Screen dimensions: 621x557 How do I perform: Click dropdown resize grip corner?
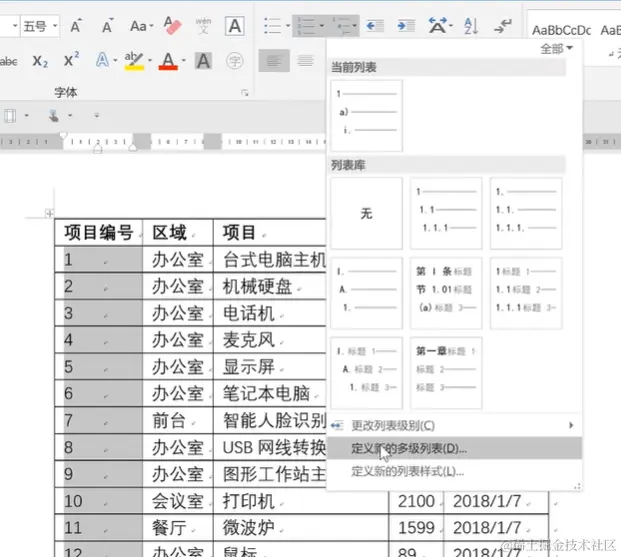pos(577,486)
